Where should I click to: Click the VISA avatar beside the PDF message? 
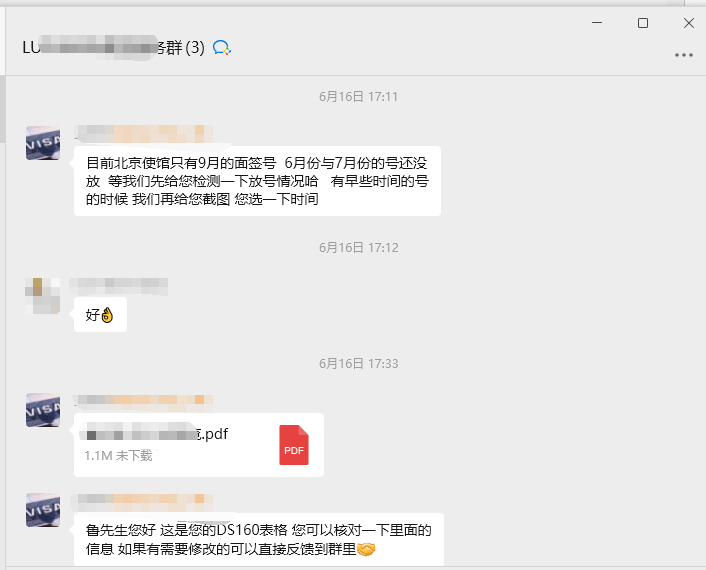coord(43,410)
